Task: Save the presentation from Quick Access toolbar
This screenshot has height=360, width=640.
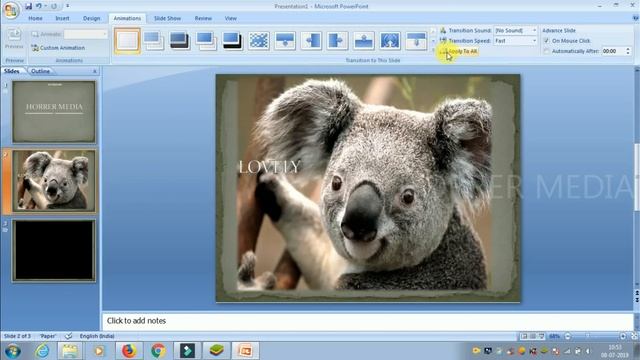Action: (x=28, y=6)
